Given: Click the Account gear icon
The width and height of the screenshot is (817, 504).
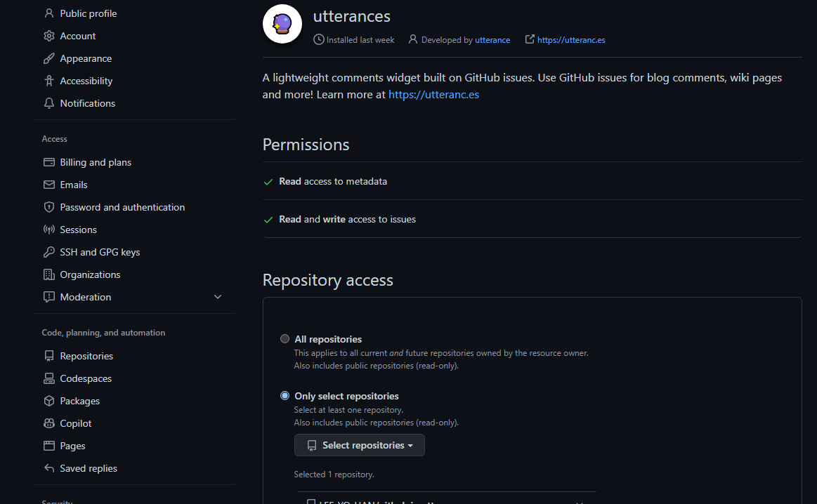Looking at the screenshot, I should pyautogui.click(x=49, y=36).
